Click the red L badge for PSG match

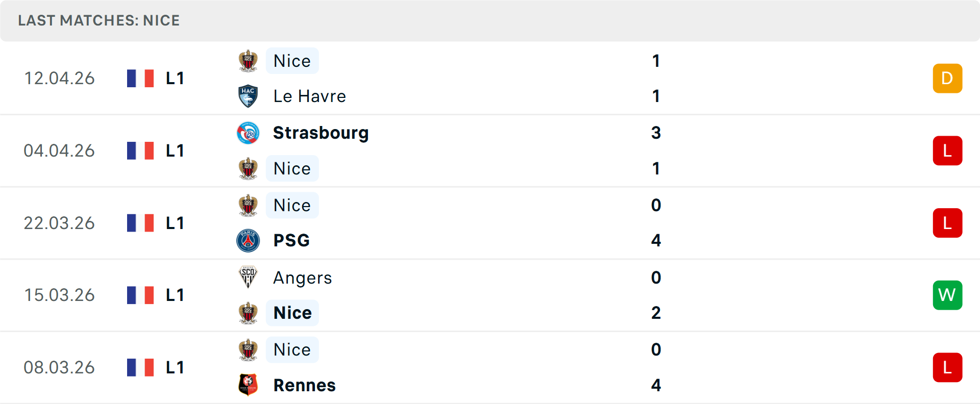coord(947,223)
